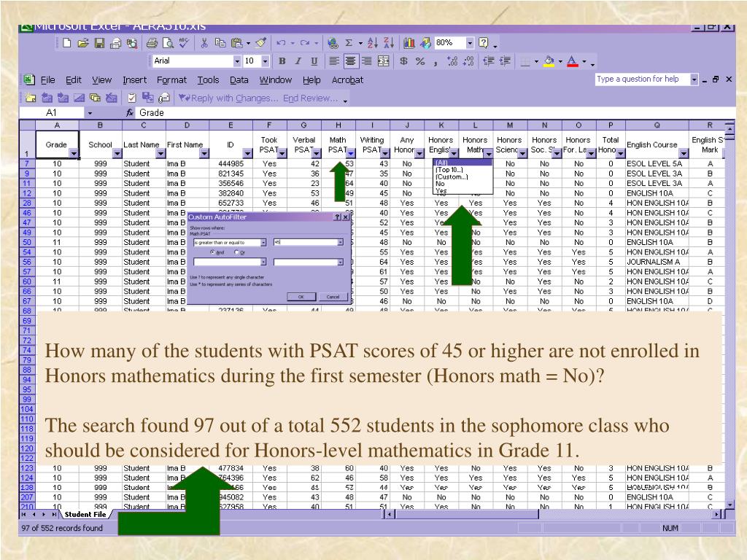
Task: Click OK in Custom AutoFilter dialog
Action: click(x=301, y=297)
